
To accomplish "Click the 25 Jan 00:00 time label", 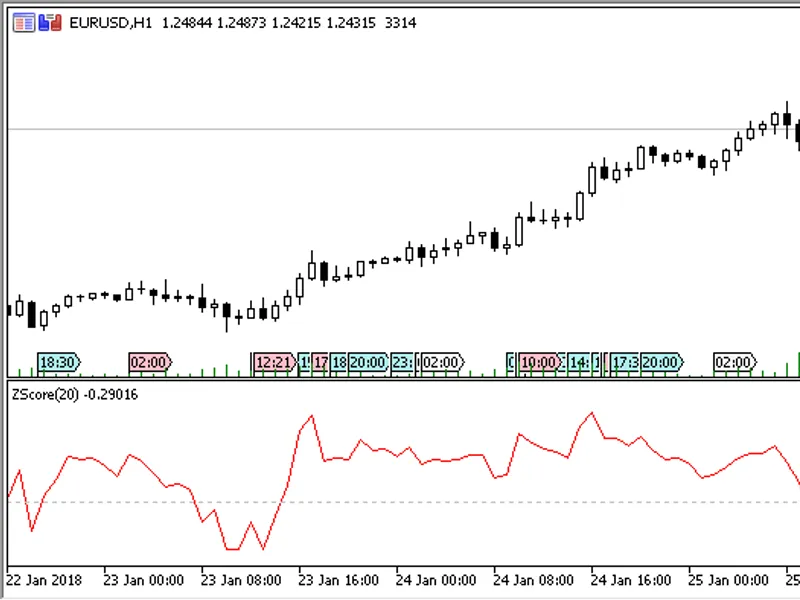I will coord(728,581).
